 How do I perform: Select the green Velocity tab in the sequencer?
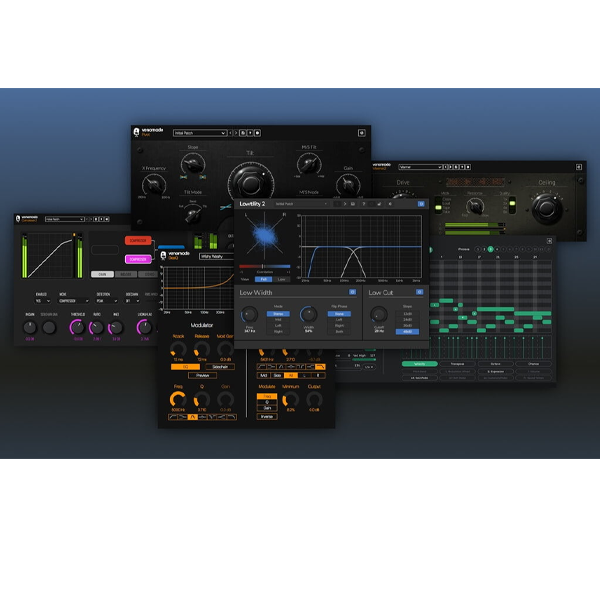(x=419, y=364)
